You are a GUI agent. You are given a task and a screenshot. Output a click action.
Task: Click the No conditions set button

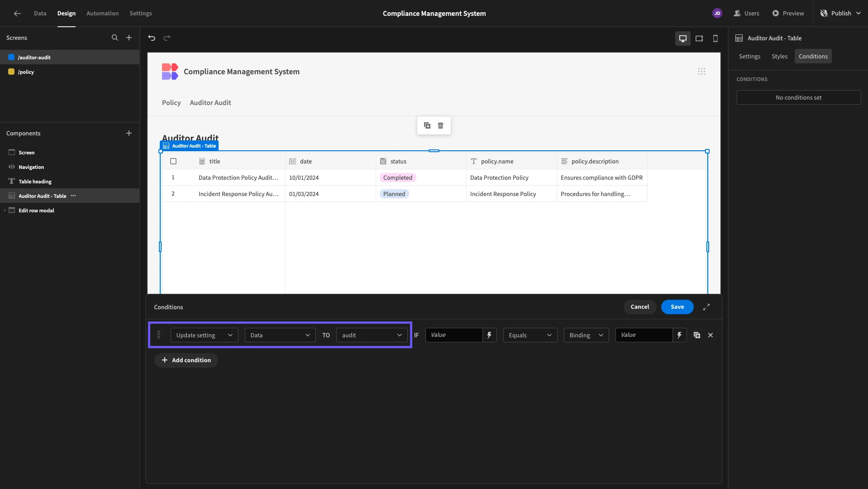click(798, 97)
